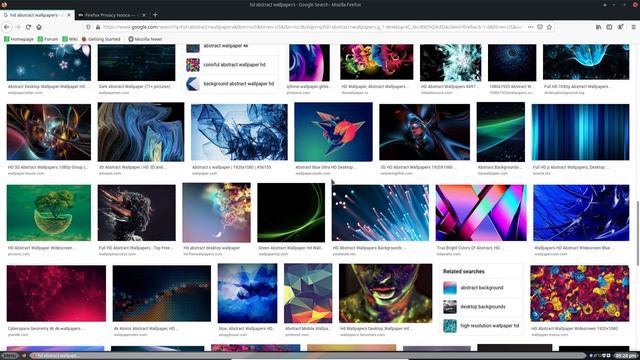Show site security padlock info
640x360 pixels.
[x=98, y=27]
